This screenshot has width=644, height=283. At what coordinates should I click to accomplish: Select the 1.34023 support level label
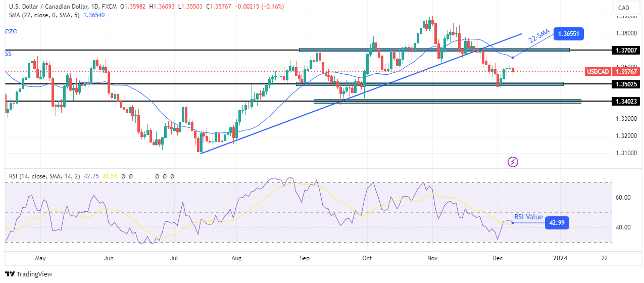coord(626,101)
